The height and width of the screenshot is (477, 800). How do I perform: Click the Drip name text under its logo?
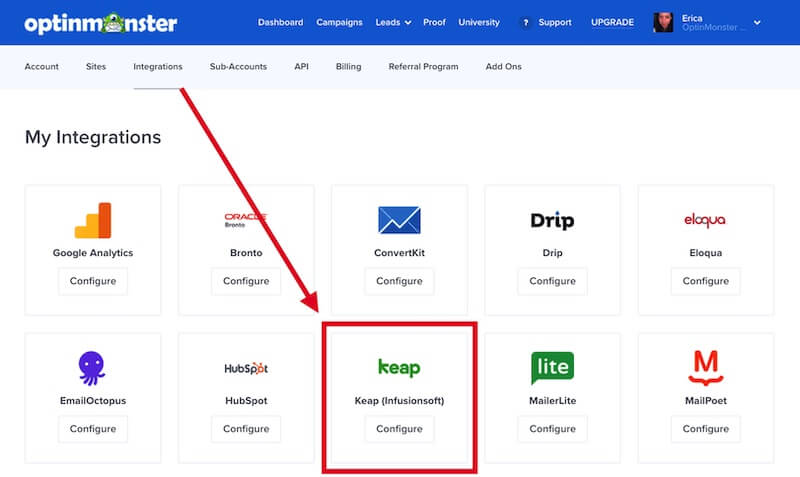[553, 253]
